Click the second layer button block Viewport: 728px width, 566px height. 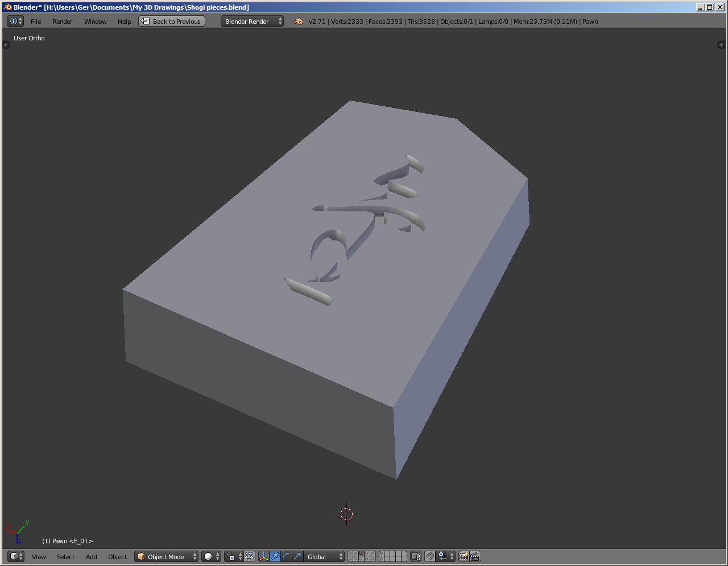[x=393, y=556]
